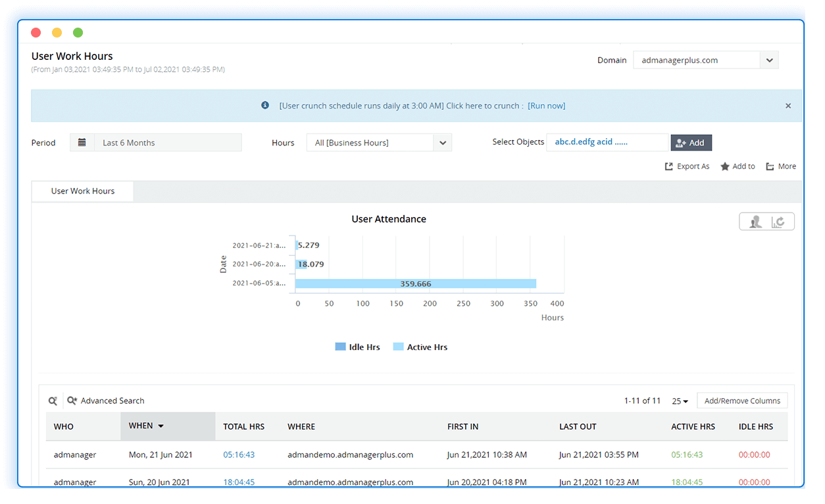Viewport: 825px width, 504px height.
Task: Open the rows-per-page 25 dropdown
Action: pyautogui.click(x=680, y=401)
